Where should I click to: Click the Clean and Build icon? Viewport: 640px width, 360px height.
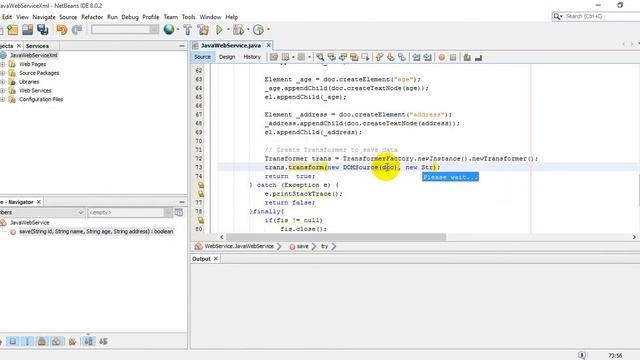203,29
